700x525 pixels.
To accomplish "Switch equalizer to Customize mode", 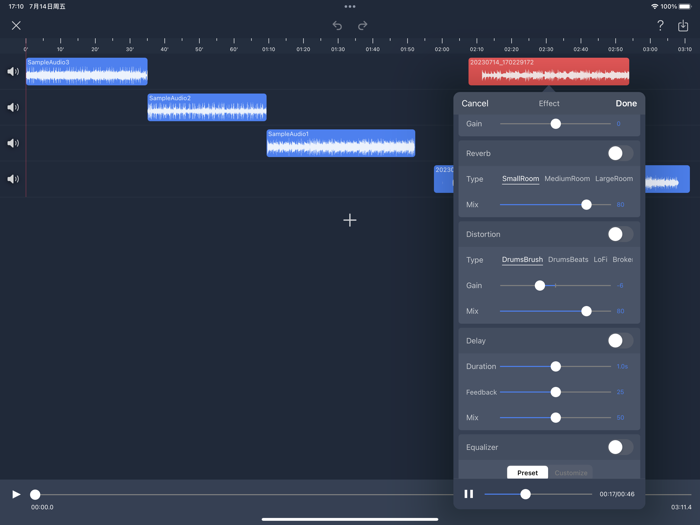I will tap(571, 472).
